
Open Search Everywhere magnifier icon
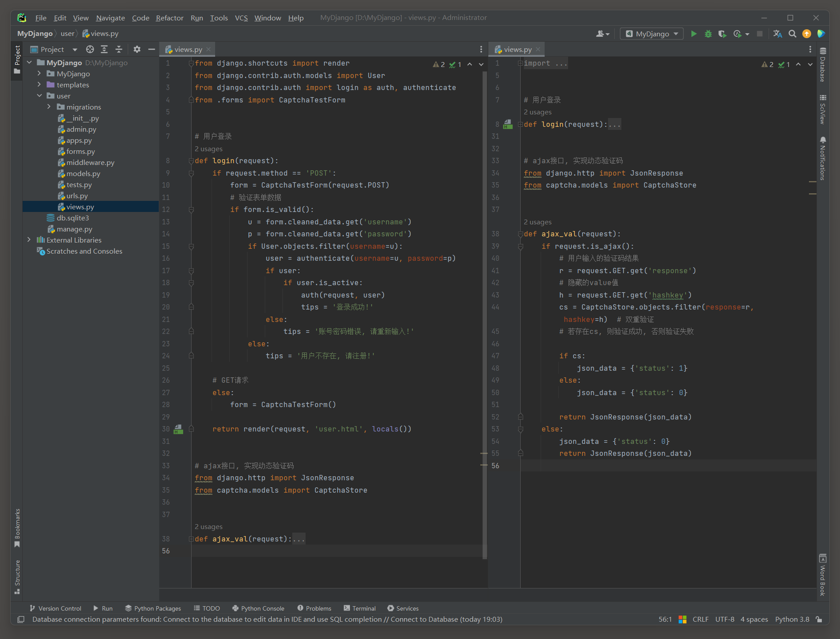click(x=793, y=34)
